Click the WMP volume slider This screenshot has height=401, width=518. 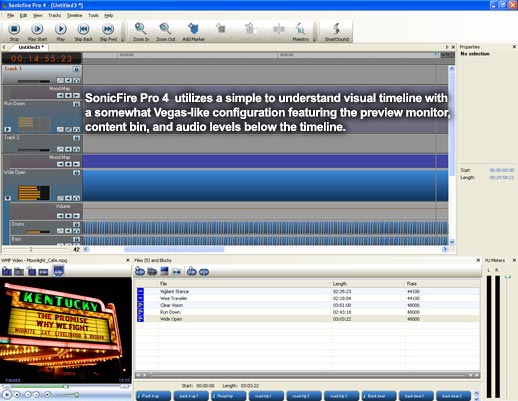pyautogui.click(x=66, y=395)
